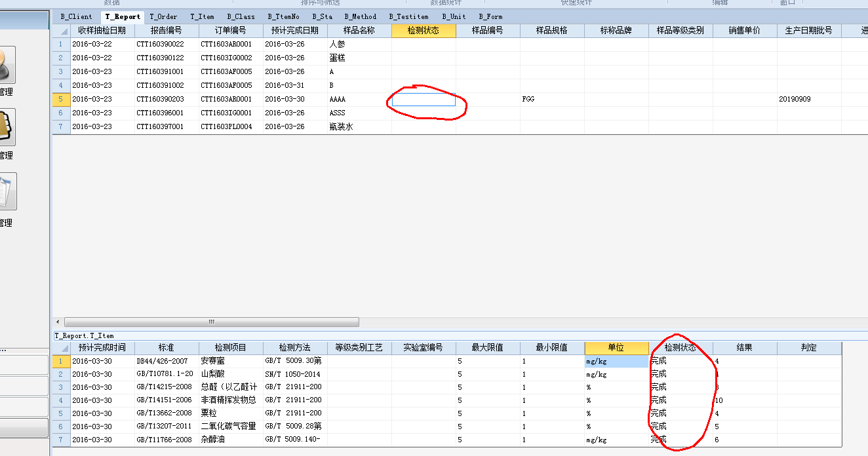Viewport: 868px width, 456px height.
Task: Click the 检测状态 column header in top grid
Action: [x=424, y=31]
